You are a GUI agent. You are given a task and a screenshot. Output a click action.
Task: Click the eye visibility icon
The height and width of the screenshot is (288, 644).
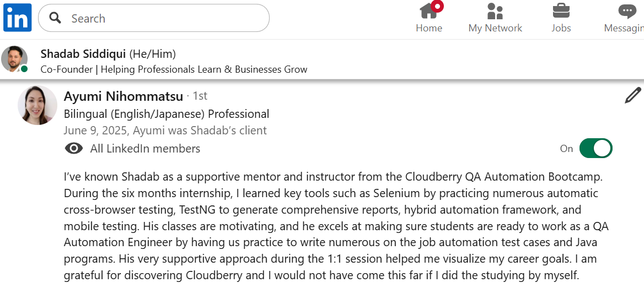[74, 149]
